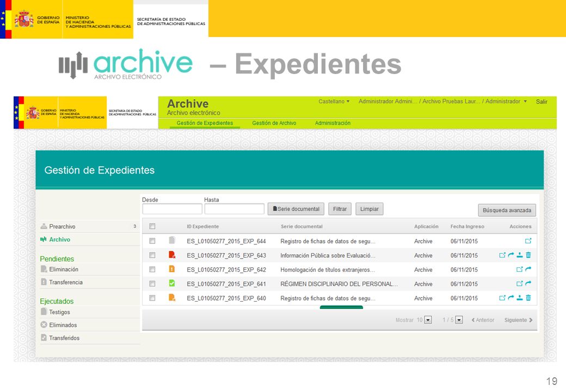Image resolution: width=566 pixels, height=392 pixels.
Task: Toggle the select-all checkbox in table header
Action: click(152, 226)
